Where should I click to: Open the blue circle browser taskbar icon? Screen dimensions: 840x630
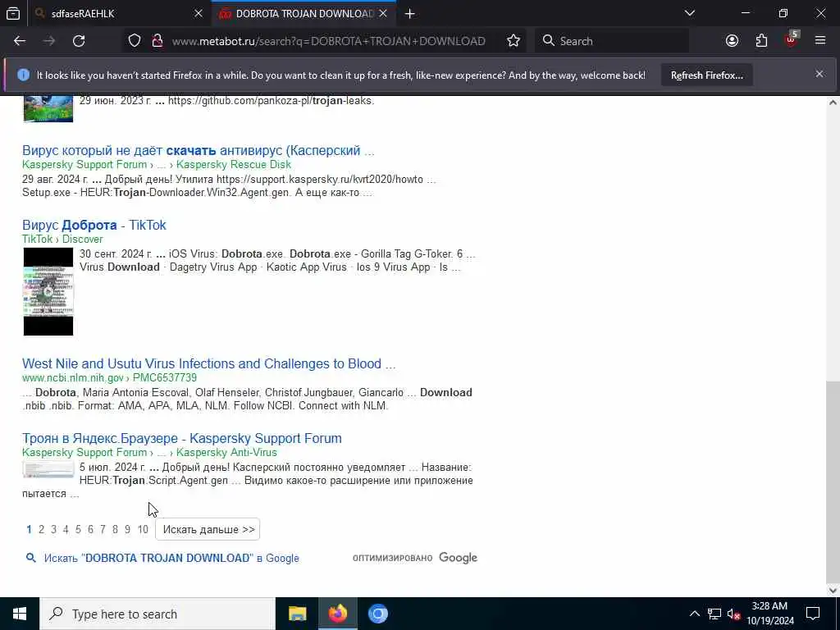coord(377,614)
